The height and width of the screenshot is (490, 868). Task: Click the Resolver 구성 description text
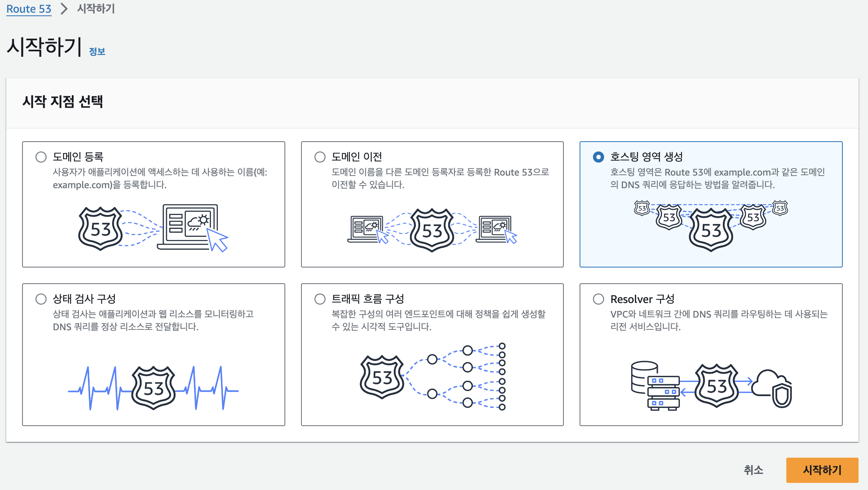[719, 320]
